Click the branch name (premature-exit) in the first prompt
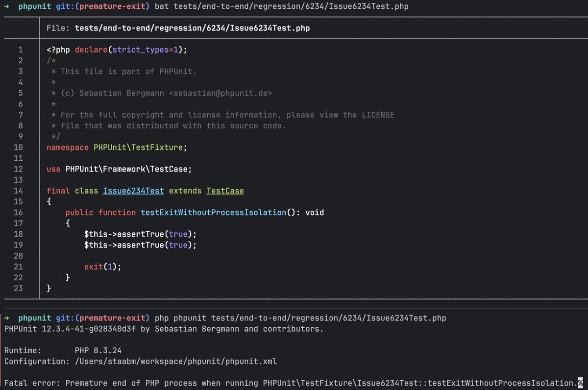This screenshot has height=390, width=588. 112,6
